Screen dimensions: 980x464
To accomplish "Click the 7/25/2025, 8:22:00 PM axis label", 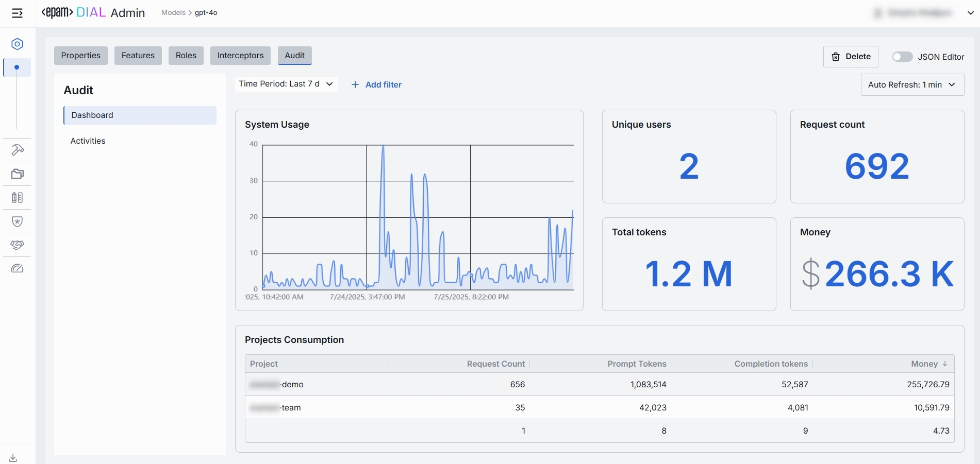I will pyautogui.click(x=471, y=297).
